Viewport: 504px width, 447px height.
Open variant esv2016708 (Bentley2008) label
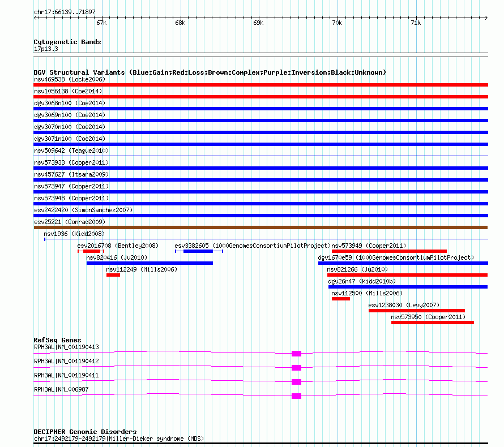[118, 246]
